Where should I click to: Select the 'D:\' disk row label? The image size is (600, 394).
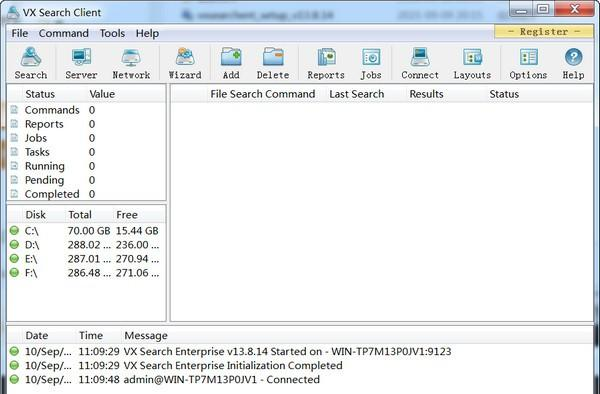tap(32, 245)
